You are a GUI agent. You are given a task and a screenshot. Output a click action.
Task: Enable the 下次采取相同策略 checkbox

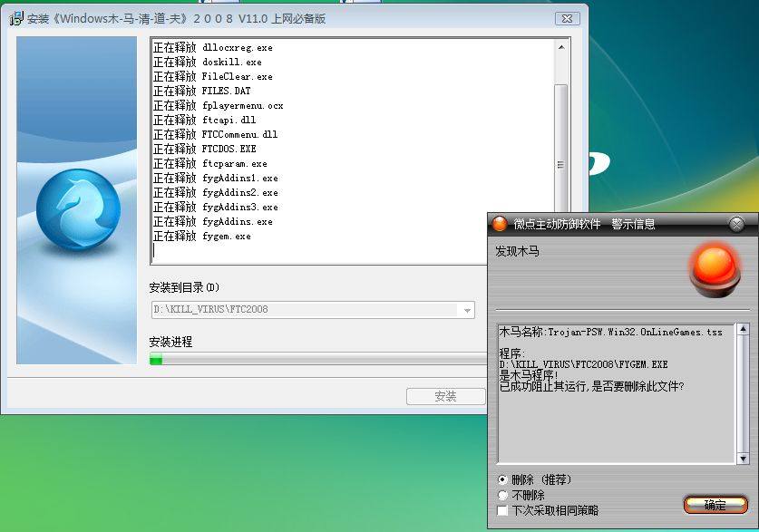[502, 511]
